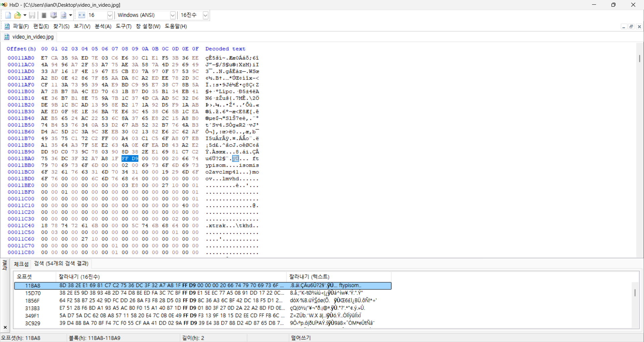Click decoded text "ypisom....isomis"
Image resolution: width=644 pixels, height=342 pixels.
pos(232,165)
